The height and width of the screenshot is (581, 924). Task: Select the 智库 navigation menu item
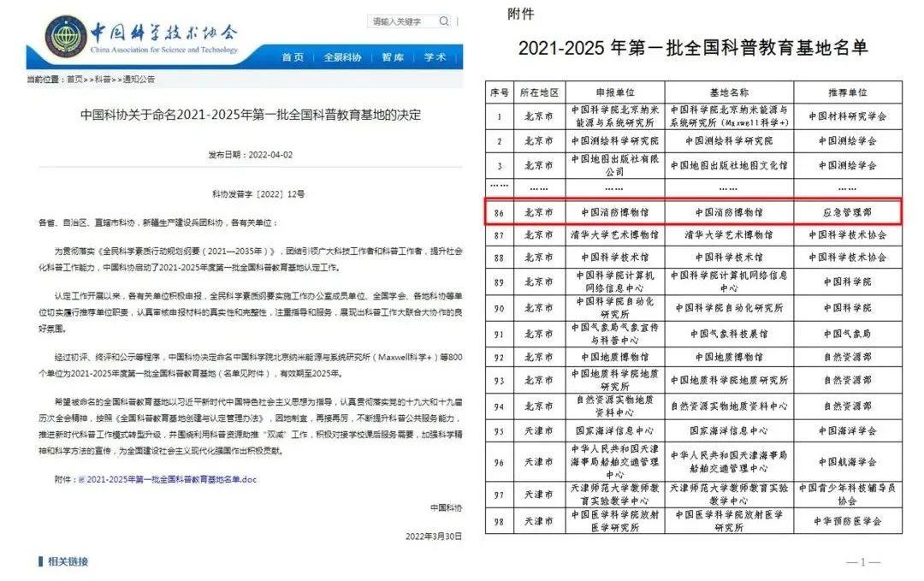393,57
